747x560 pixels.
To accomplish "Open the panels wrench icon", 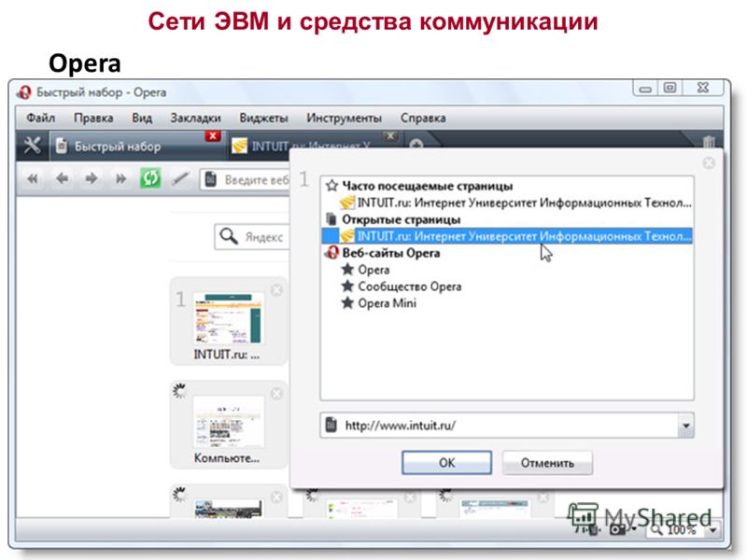I will coord(32,146).
